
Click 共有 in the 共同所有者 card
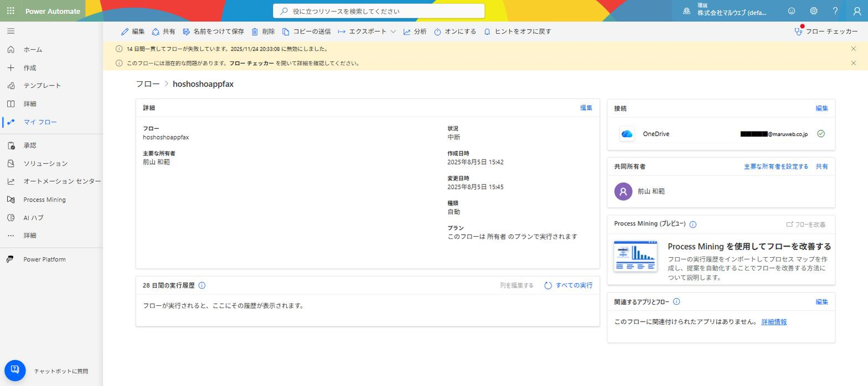(x=822, y=166)
